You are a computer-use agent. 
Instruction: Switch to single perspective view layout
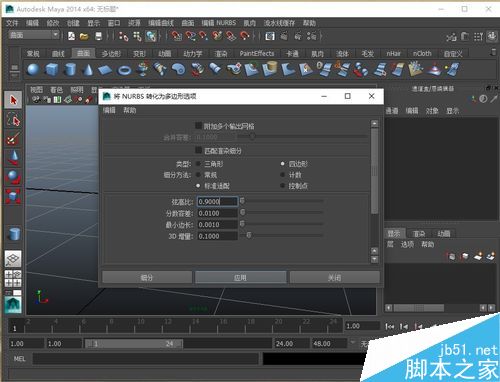point(13,259)
